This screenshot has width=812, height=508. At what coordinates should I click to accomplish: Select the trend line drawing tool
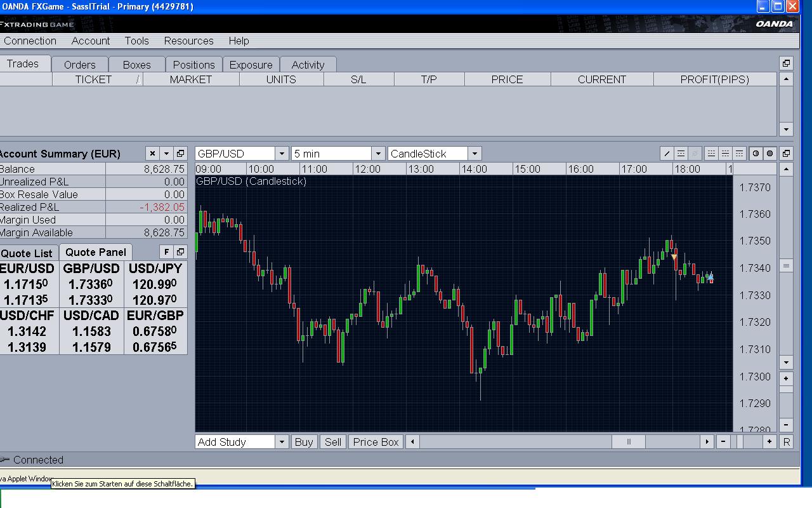tap(667, 154)
